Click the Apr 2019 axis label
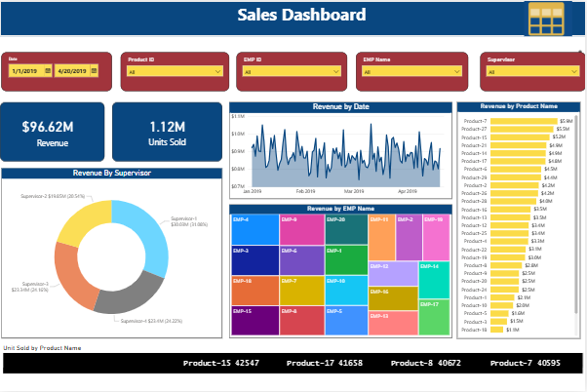587x392 pixels. pos(408,191)
